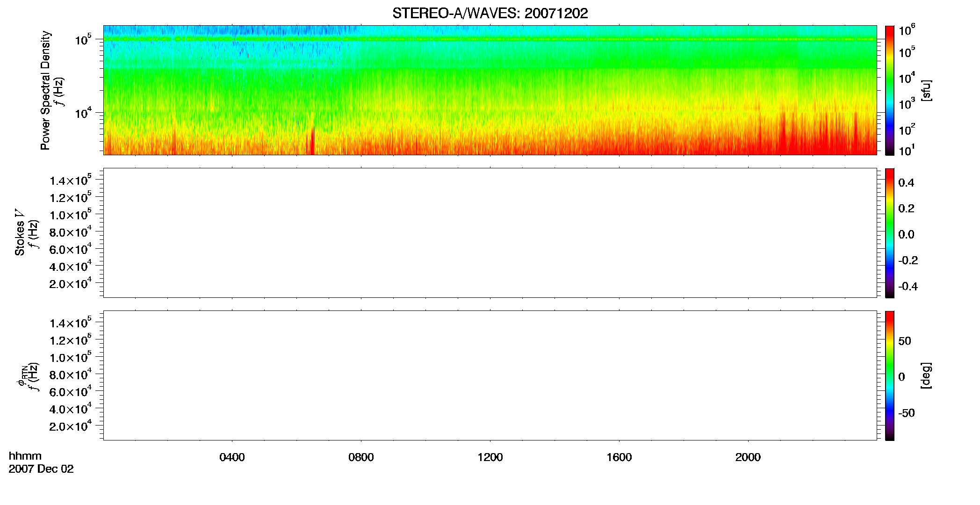Click the -50 label on degree colorbar
Image resolution: width=980 pixels, height=505 pixels.
point(907,413)
